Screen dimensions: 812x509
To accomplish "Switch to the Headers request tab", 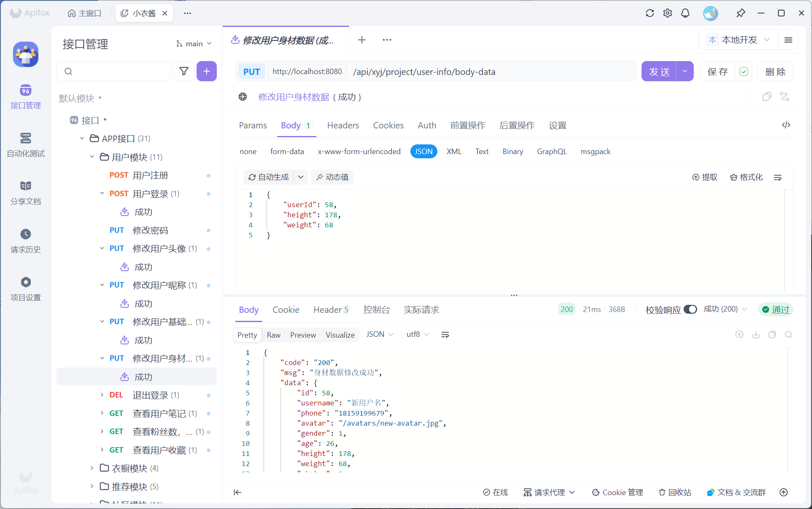I will (343, 125).
